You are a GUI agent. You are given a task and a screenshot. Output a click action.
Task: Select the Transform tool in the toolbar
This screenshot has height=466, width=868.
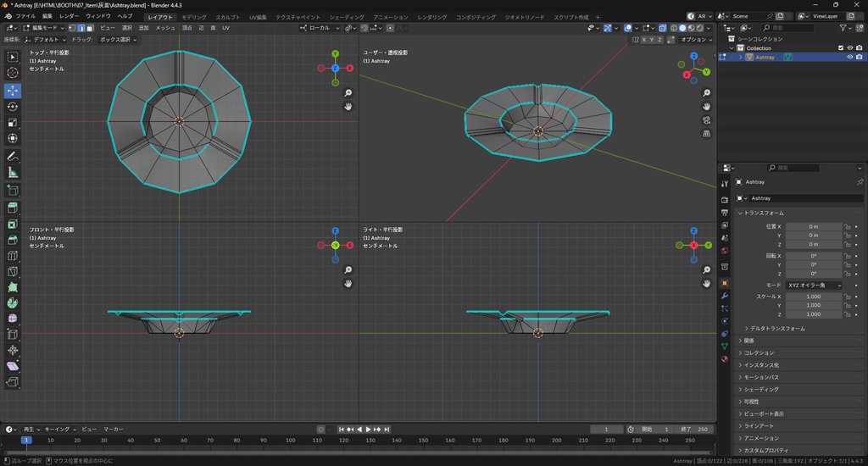tap(12, 138)
